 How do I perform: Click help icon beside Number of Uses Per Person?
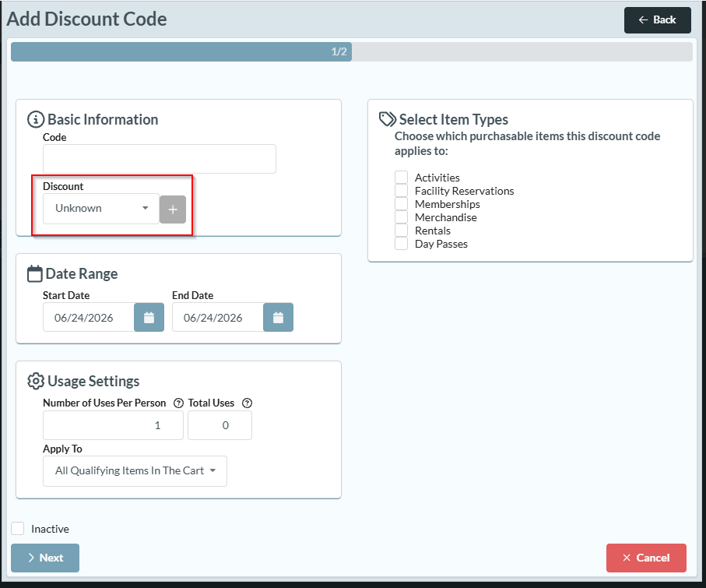179,403
